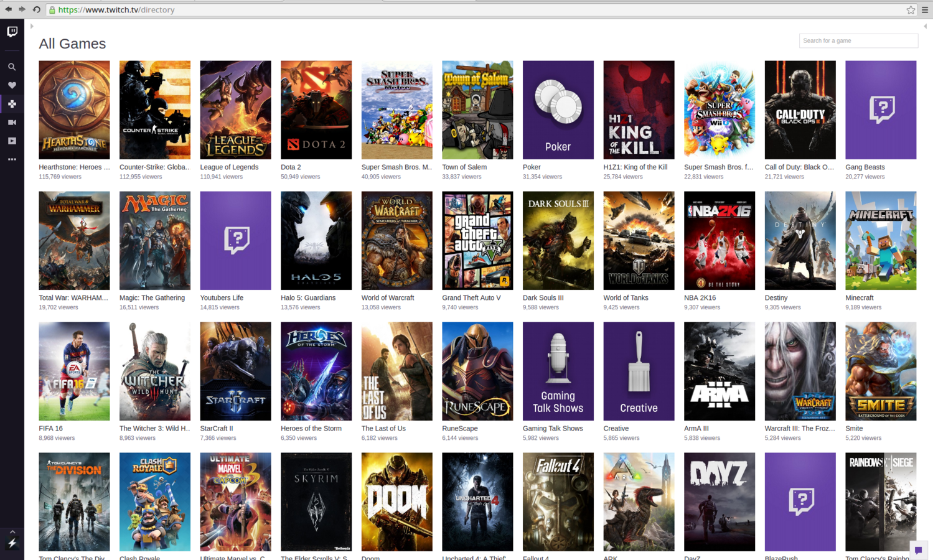The image size is (933, 560).
Task: Open the DayZ cover
Action: click(720, 502)
